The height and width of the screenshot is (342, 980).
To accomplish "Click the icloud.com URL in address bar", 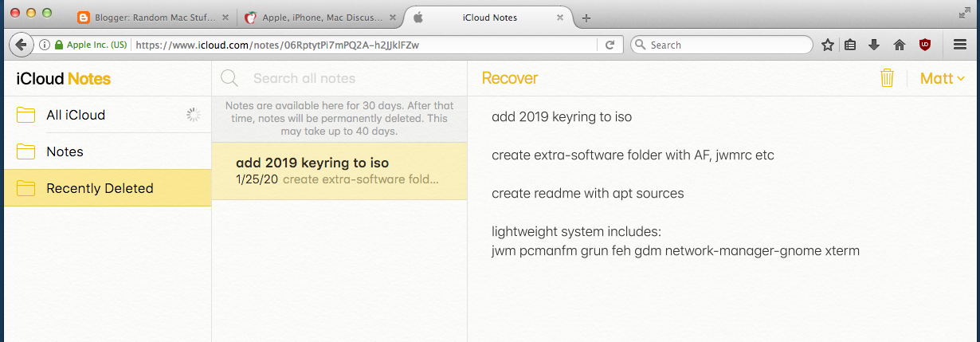I will [x=277, y=45].
